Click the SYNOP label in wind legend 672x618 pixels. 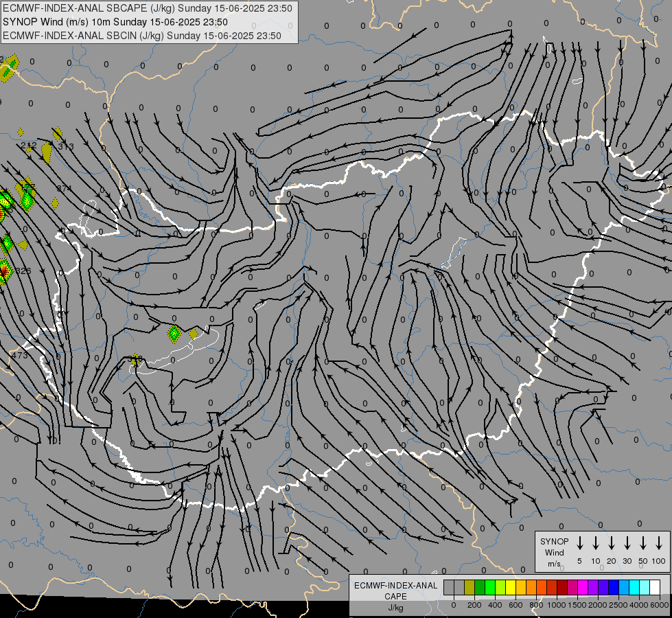tap(554, 541)
